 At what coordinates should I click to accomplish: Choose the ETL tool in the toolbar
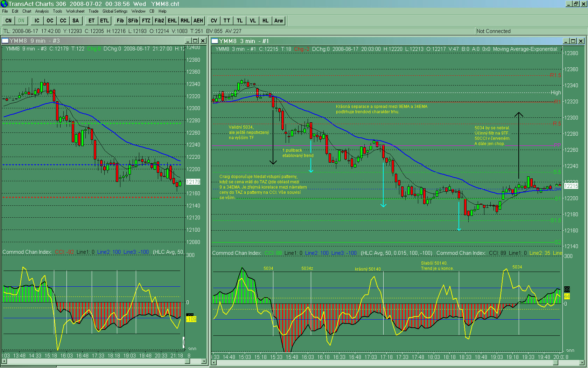(x=105, y=21)
